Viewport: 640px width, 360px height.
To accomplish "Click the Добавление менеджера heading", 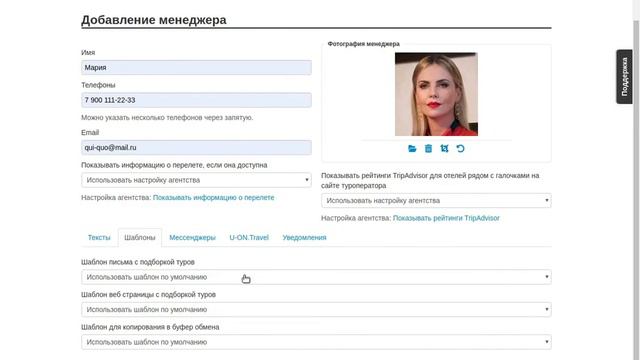I will (x=153, y=20).
